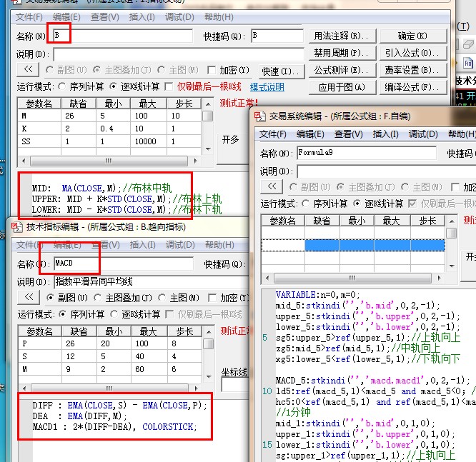Click horizontal scrollbar thumb under Formula9 parameter table
Screen dimensions: 476x462
(x=352, y=278)
